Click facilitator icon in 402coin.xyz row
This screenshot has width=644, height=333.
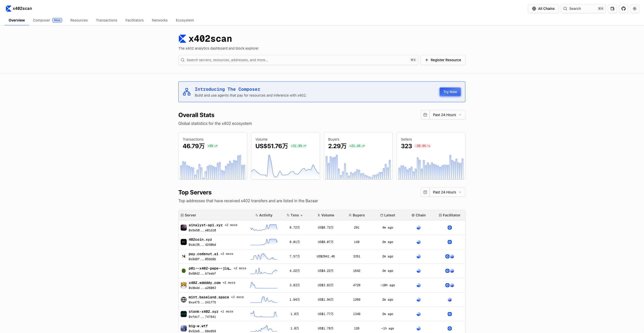[449, 242]
